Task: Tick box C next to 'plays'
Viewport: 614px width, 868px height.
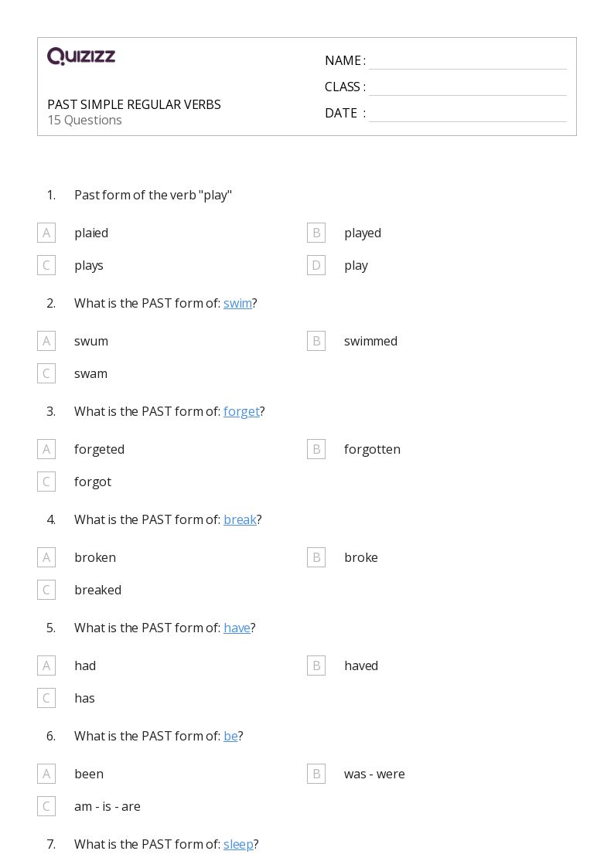Action: tap(46, 265)
